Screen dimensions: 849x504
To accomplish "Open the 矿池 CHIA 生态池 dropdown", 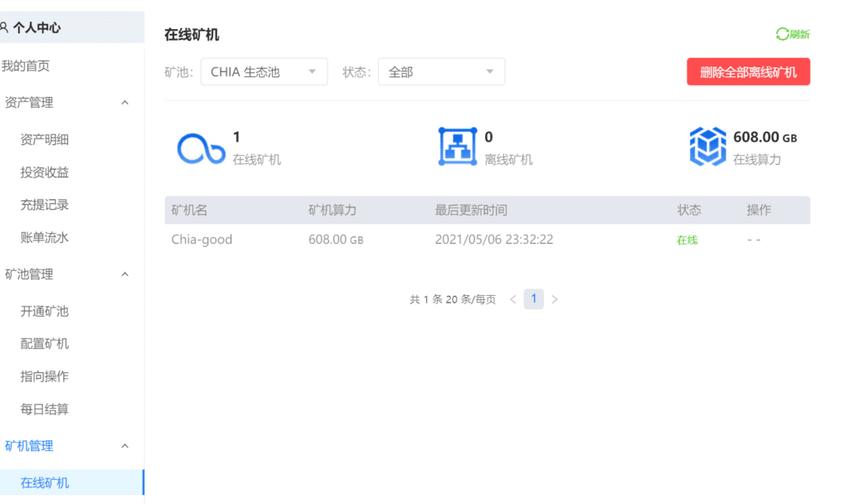I will tap(264, 72).
